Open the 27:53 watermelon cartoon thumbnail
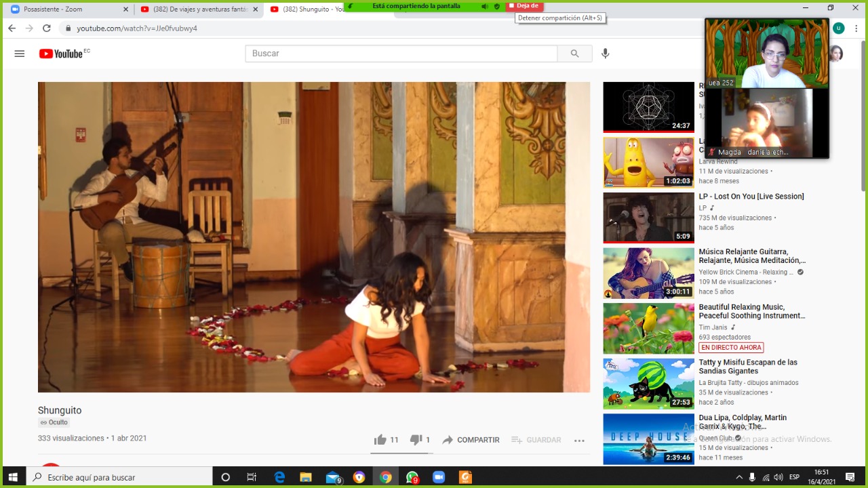Image resolution: width=868 pixels, height=488 pixels. 649,384
